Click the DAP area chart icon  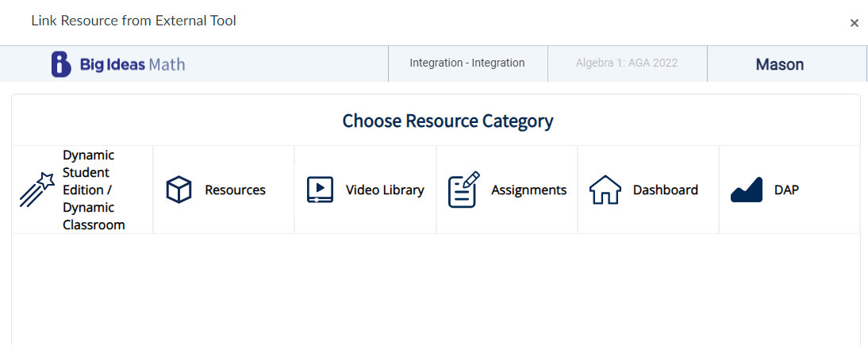[746, 190]
